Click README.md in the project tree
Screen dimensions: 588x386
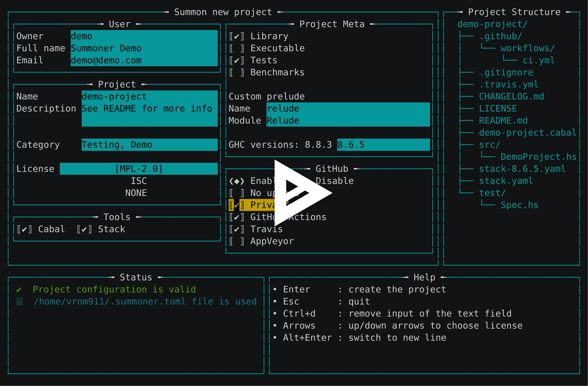click(503, 120)
